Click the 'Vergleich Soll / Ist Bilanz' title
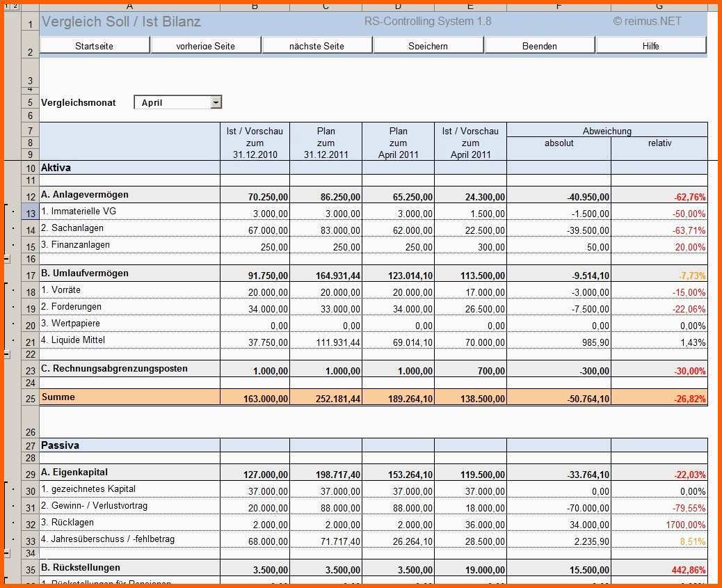The width and height of the screenshot is (722, 588). click(121, 22)
